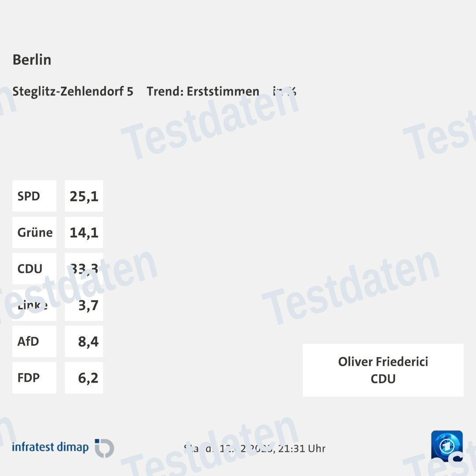The width and height of the screenshot is (476, 476).
Task: Click the Berlin heading
Action: 32,59
